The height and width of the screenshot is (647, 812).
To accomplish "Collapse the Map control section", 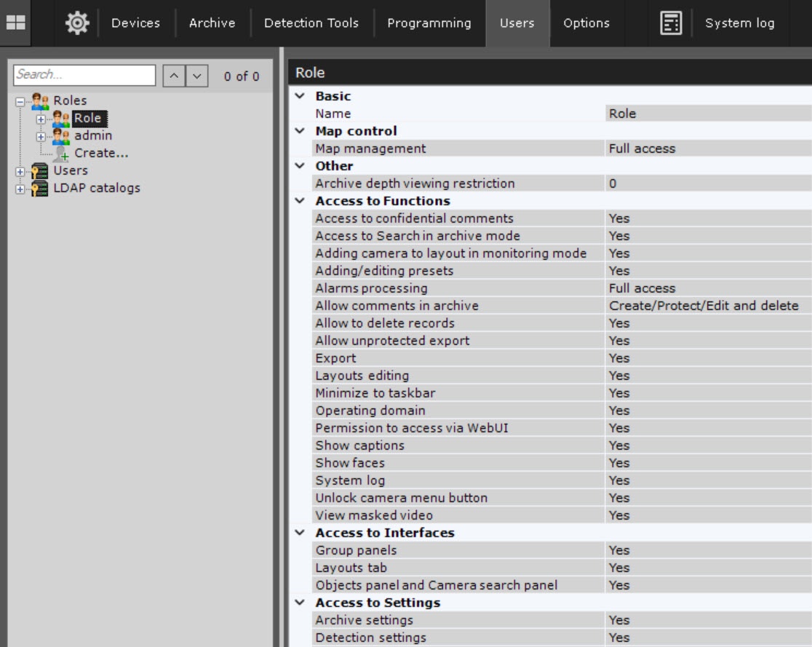I will 299,131.
